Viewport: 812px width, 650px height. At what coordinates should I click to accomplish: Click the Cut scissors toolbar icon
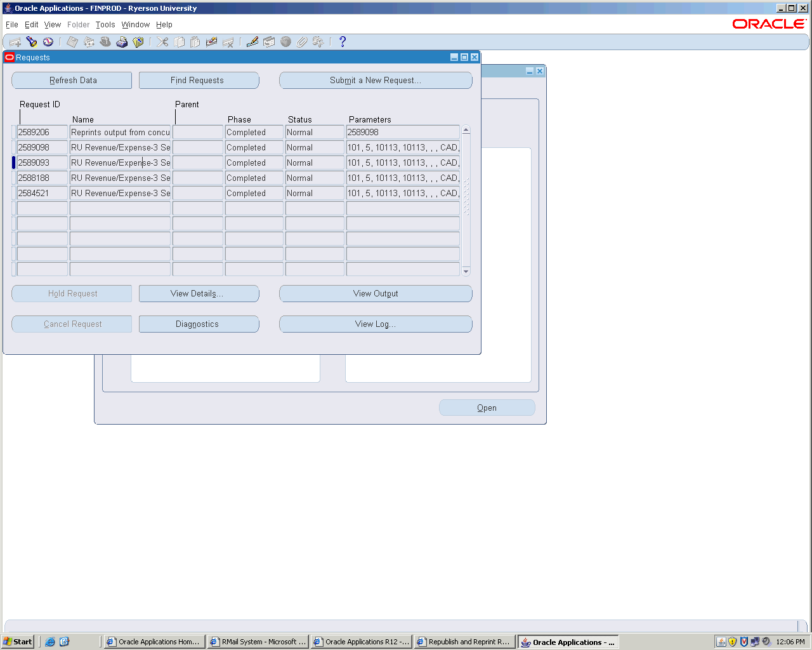click(x=163, y=42)
